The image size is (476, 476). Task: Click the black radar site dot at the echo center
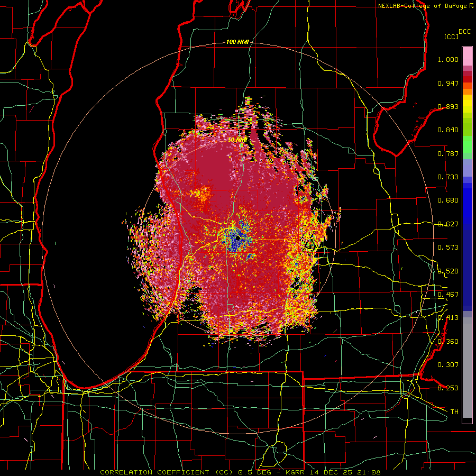pos(237,239)
